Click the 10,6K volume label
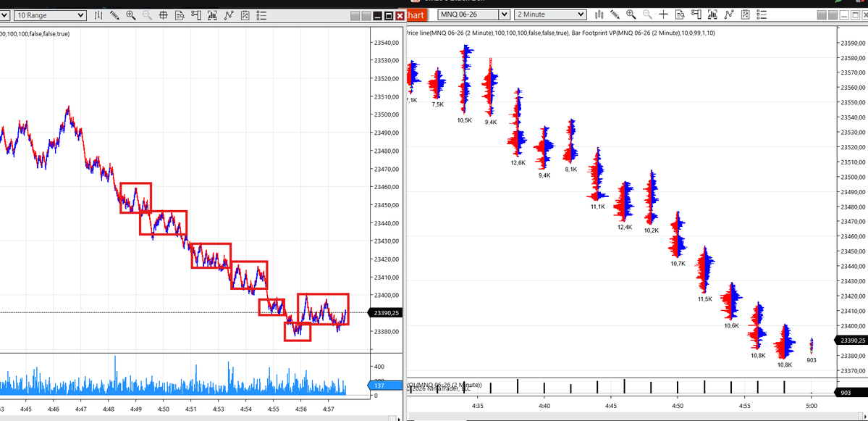 click(x=731, y=326)
